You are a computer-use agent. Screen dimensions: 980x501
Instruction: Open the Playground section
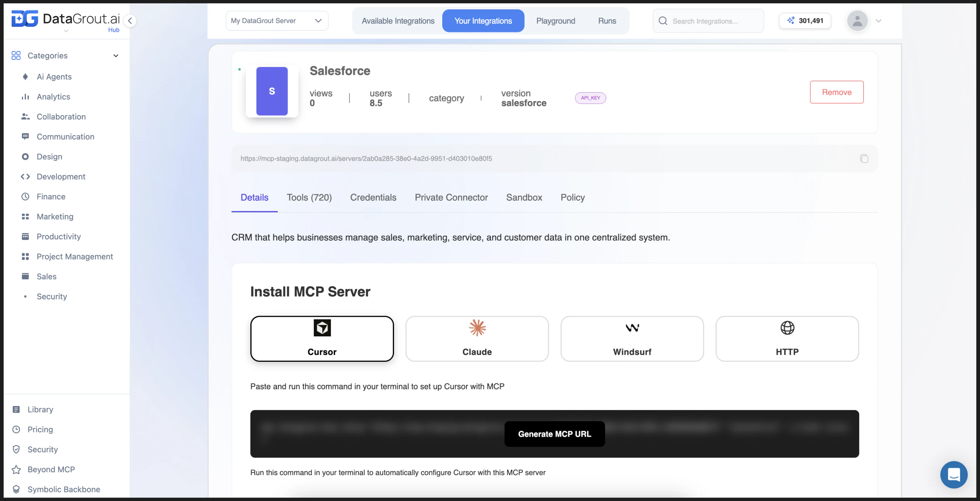pyautogui.click(x=556, y=21)
